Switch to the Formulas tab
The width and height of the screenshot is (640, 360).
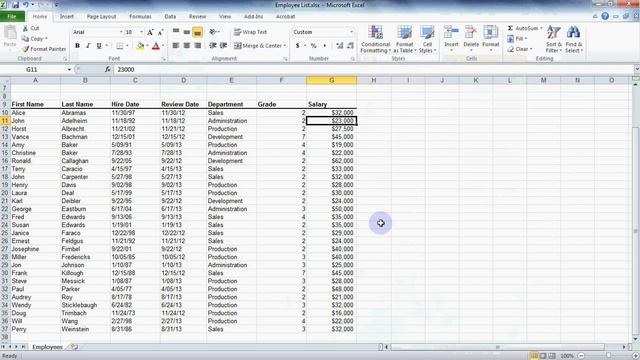140,16
